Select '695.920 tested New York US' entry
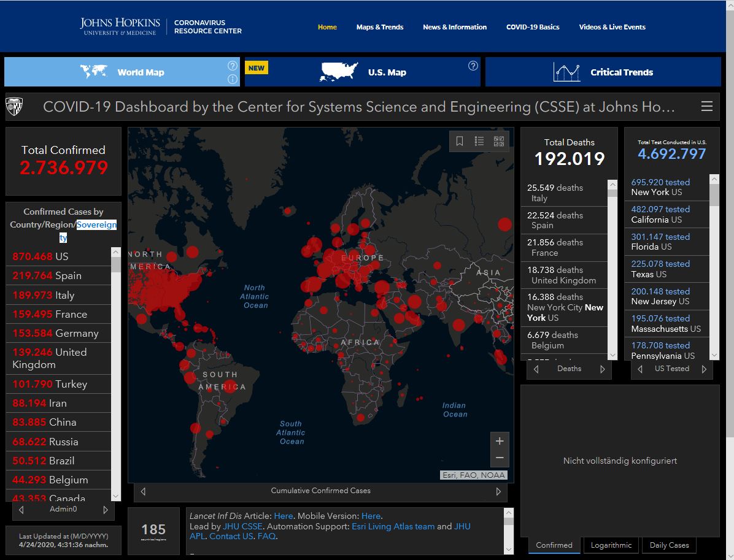 (x=666, y=187)
